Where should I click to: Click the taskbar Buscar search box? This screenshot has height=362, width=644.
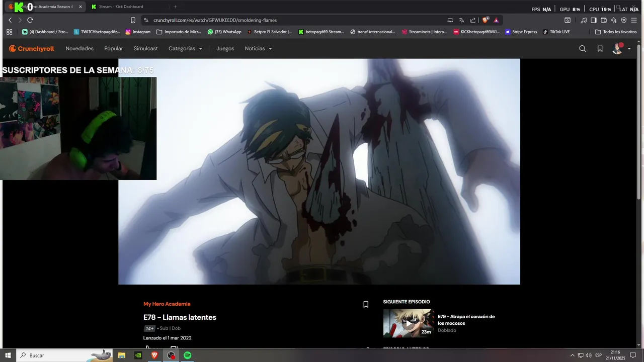(65, 355)
